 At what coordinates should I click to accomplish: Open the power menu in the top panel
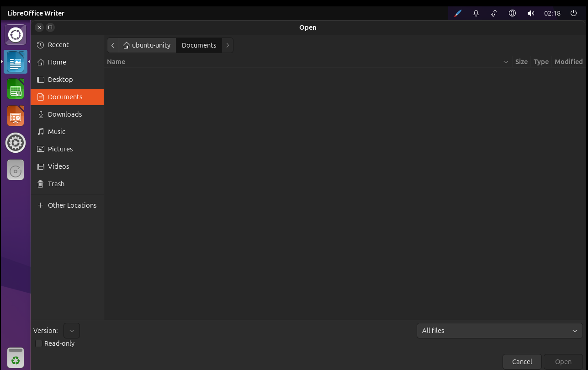point(574,13)
